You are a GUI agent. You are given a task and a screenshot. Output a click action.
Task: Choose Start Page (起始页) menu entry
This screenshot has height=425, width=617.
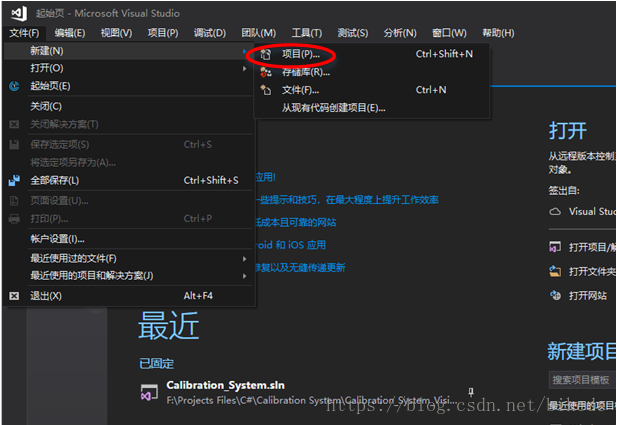[x=128, y=86]
